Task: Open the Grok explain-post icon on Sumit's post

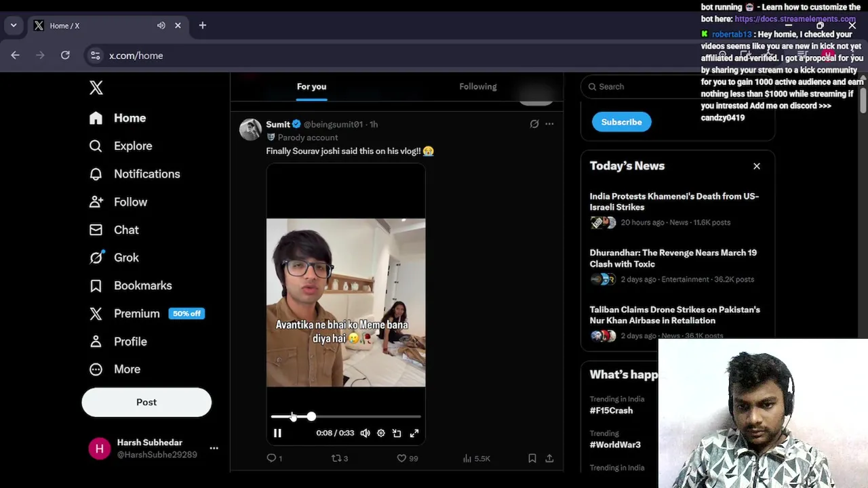Action: 534,124
